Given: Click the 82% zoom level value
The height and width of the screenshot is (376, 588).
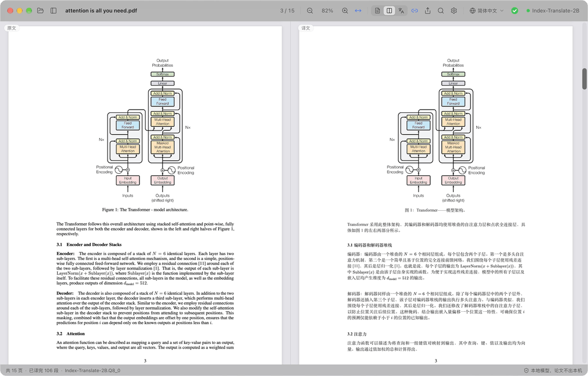Looking at the screenshot, I should 327,11.
